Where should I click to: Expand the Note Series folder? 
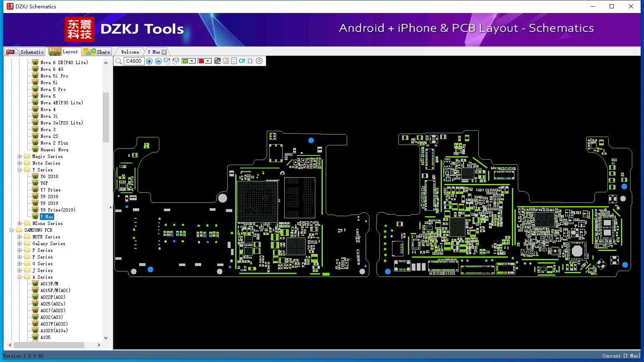[x=19, y=163]
